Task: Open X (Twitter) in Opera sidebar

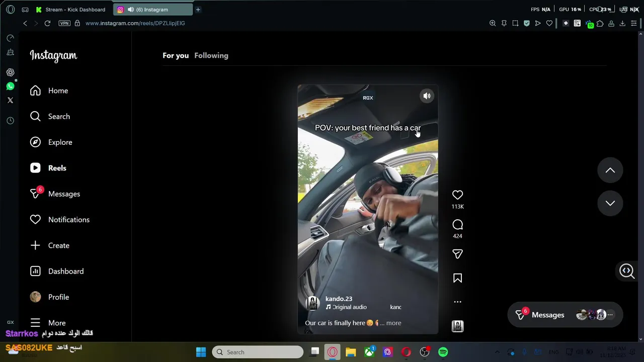Action: [10, 100]
